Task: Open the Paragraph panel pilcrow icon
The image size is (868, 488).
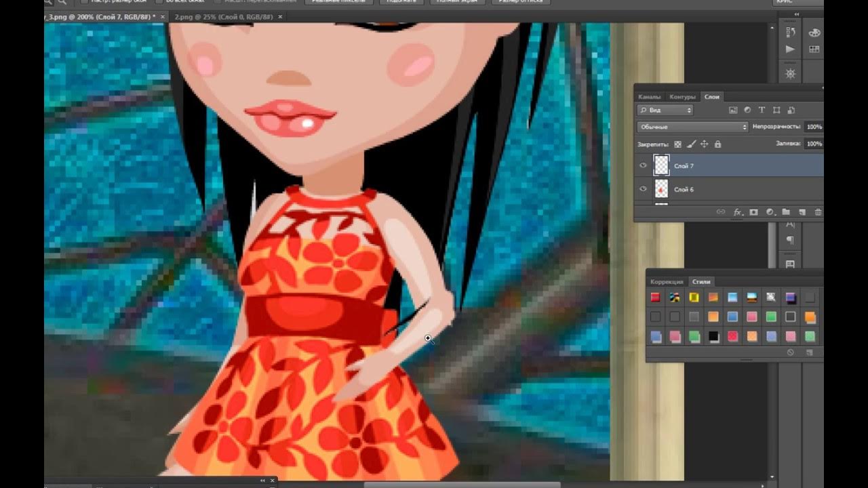Action: [x=790, y=240]
